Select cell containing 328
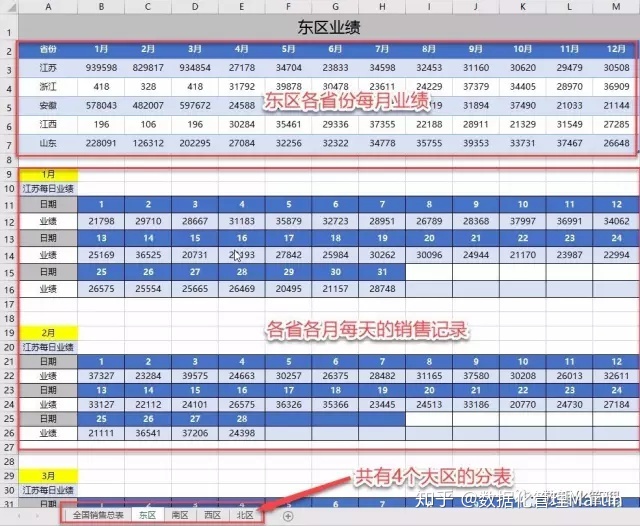This screenshot has width=640, height=526. click(x=148, y=87)
